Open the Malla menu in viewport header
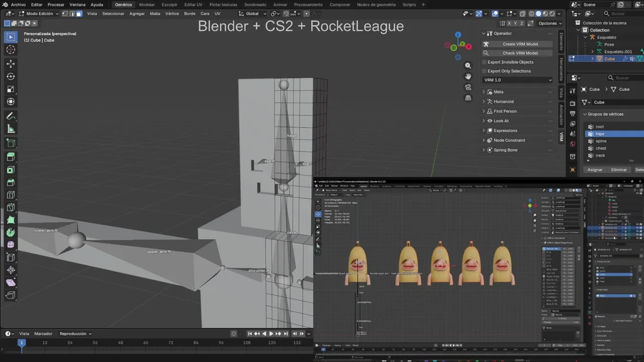 (155, 14)
